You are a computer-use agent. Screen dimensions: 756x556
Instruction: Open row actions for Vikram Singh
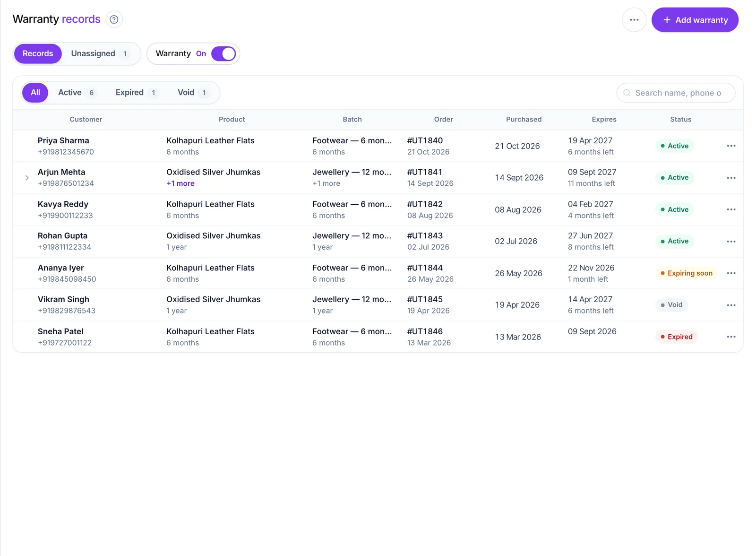[x=731, y=305]
